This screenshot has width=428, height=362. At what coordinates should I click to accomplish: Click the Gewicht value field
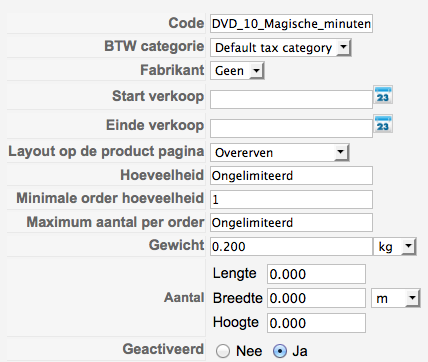click(x=291, y=247)
